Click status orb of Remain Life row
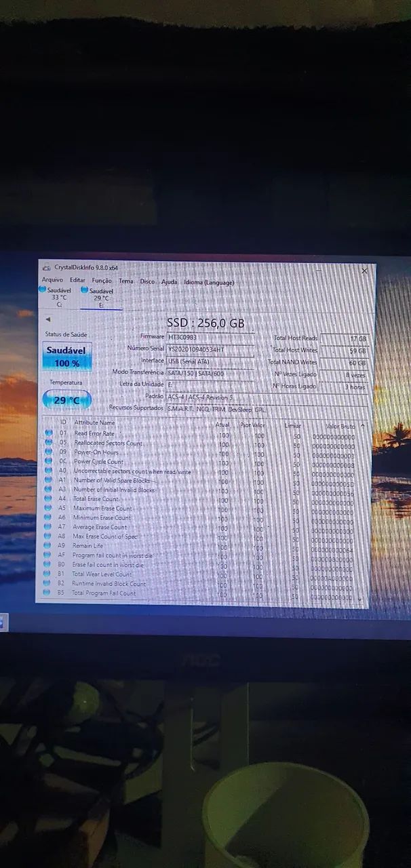The image size is (411, 868). click(48, 546)
